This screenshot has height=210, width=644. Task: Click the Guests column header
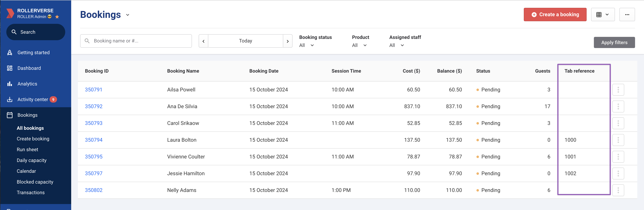click(542, 71)
